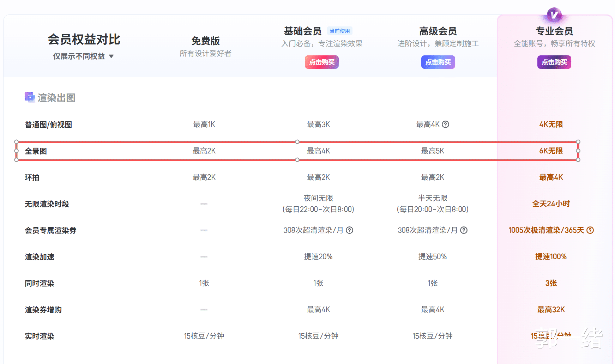The image size is (615, 364).
Task: Click the 提速20% value
Action: [318, 257]
